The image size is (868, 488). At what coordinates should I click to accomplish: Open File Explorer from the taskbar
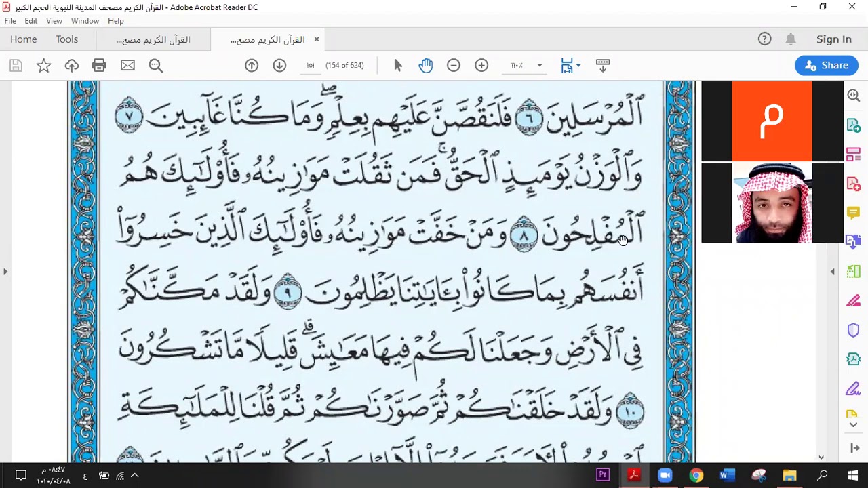coord(790,475)
